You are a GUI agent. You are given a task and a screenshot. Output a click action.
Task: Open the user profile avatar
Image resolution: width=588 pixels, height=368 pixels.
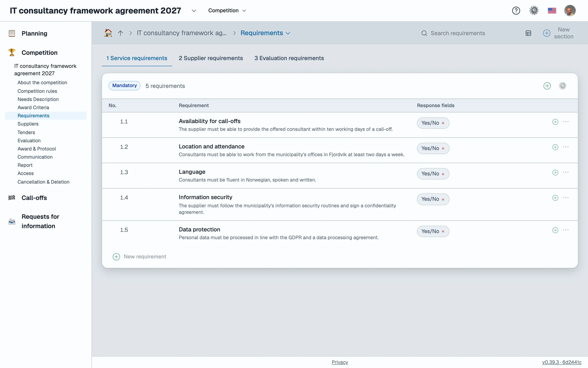pyautogui.click(x=570, y=10)
